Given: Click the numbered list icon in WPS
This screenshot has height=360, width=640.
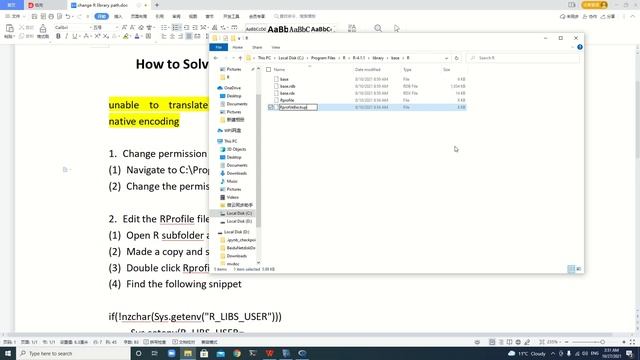Looking at the screenshot, I should click(176, 27).
